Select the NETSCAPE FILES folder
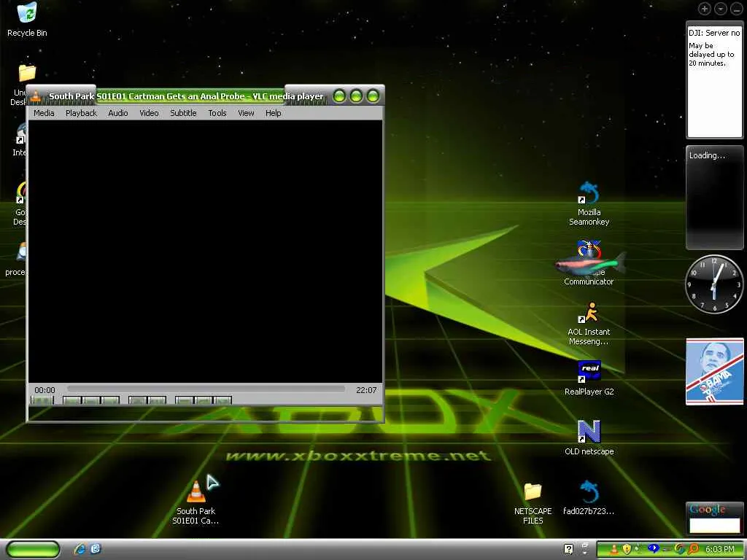747x560 pixels. tap(533, 503)
